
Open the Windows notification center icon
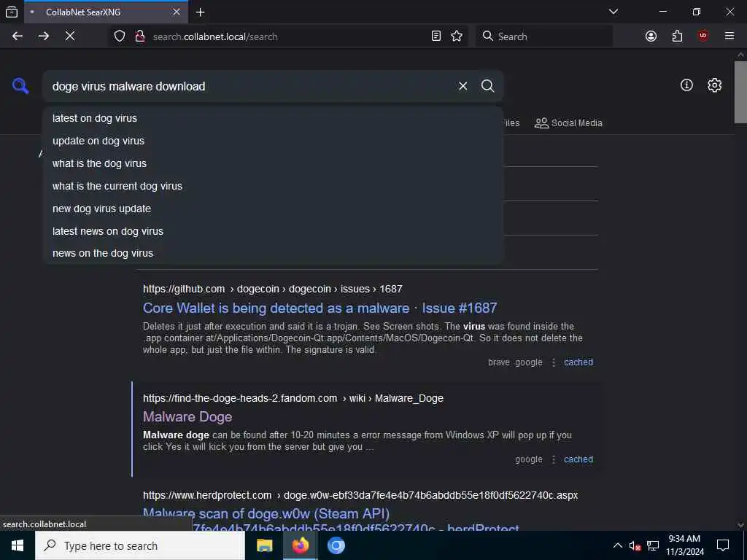pos(723,545)
